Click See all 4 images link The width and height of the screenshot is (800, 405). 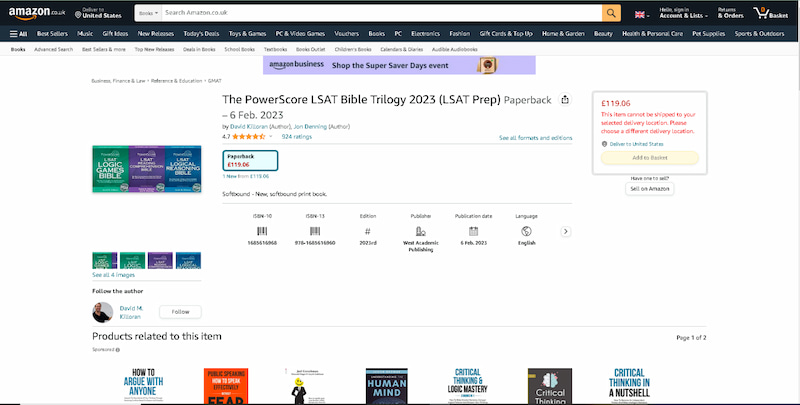pos(113,275)
